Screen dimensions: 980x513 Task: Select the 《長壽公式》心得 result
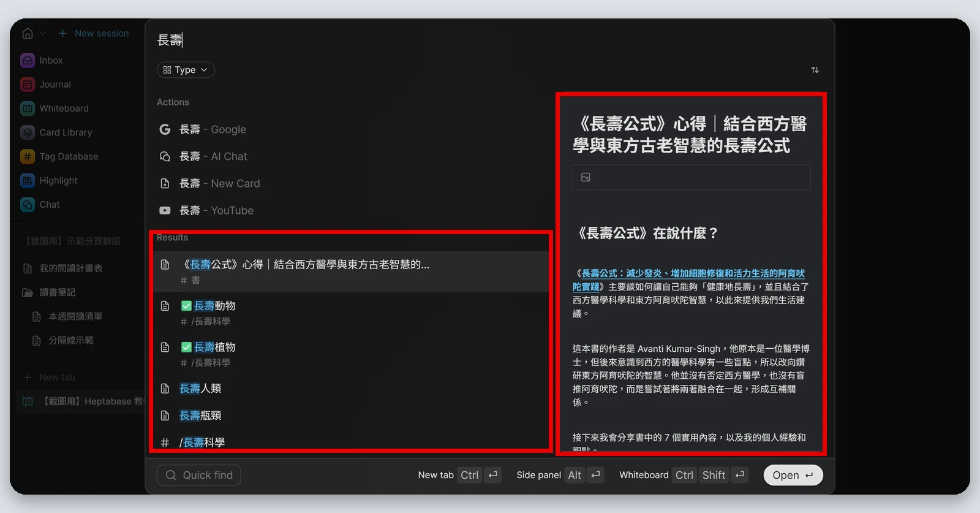[350, 271]
